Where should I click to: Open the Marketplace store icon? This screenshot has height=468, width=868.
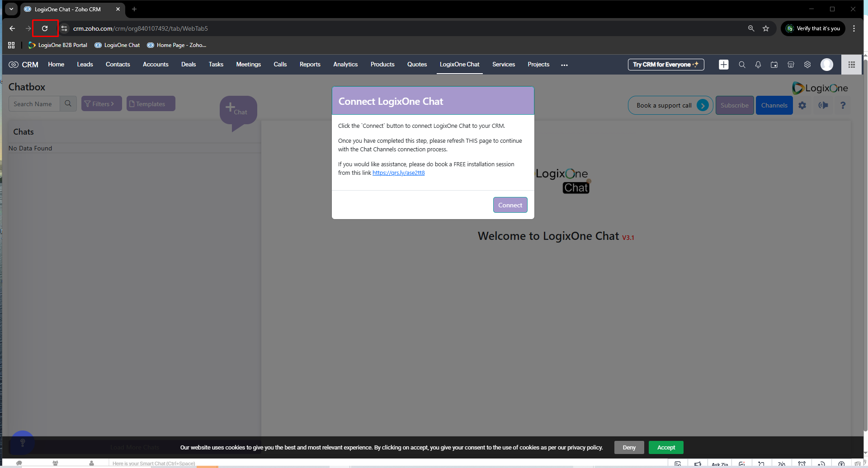coord(791,65)
